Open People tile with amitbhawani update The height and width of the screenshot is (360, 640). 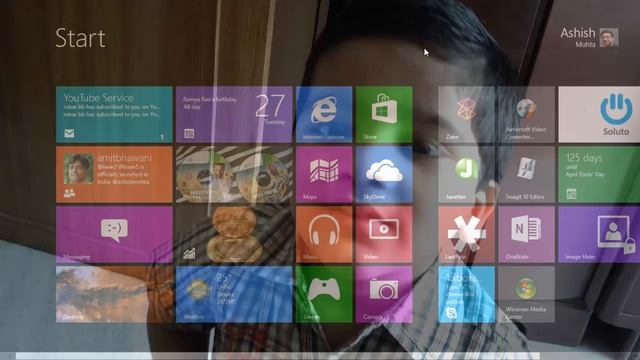(114, 174)
